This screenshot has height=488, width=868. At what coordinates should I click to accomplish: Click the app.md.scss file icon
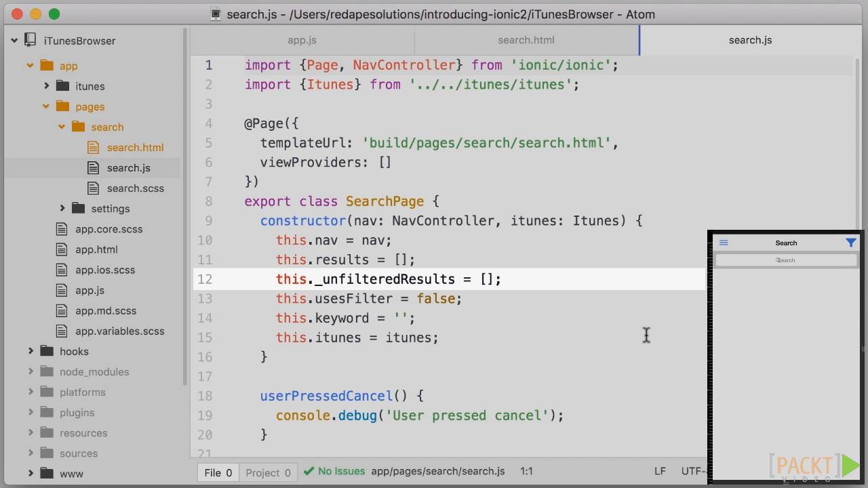pyautogui.click(x=62, y=310)
